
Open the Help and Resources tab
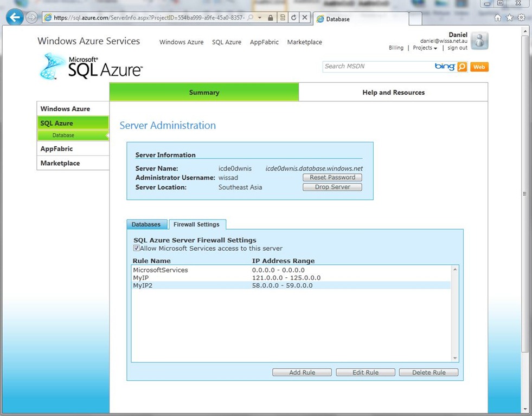(393, 93)
